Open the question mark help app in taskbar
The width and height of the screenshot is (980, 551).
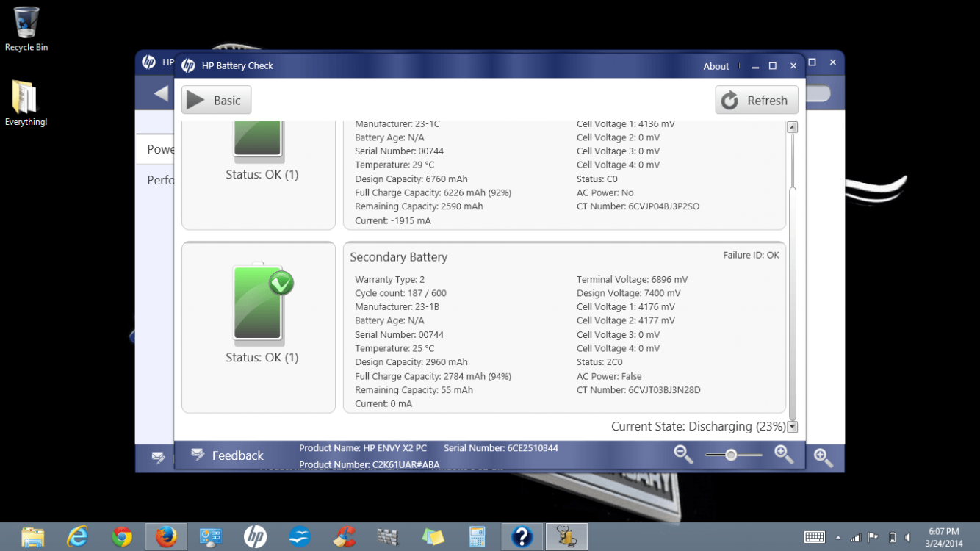(522, 537)
